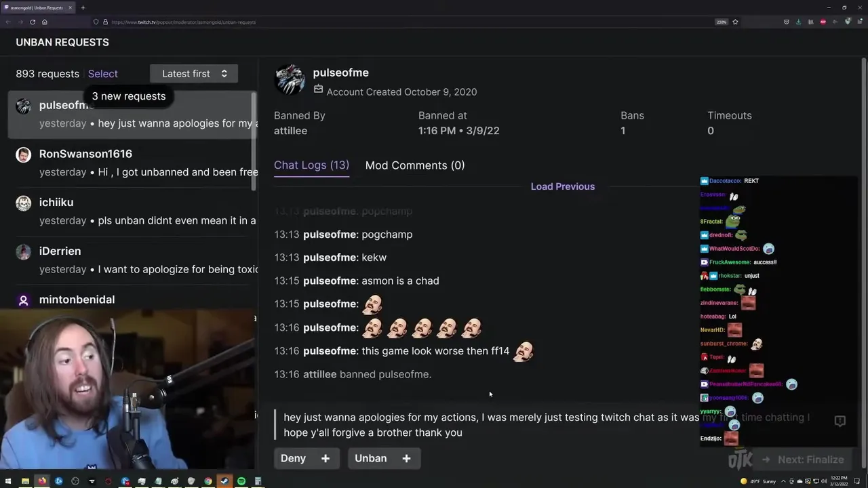Bookmark the page with the star icon
This screenshot has height=488, width=868.
735,22
